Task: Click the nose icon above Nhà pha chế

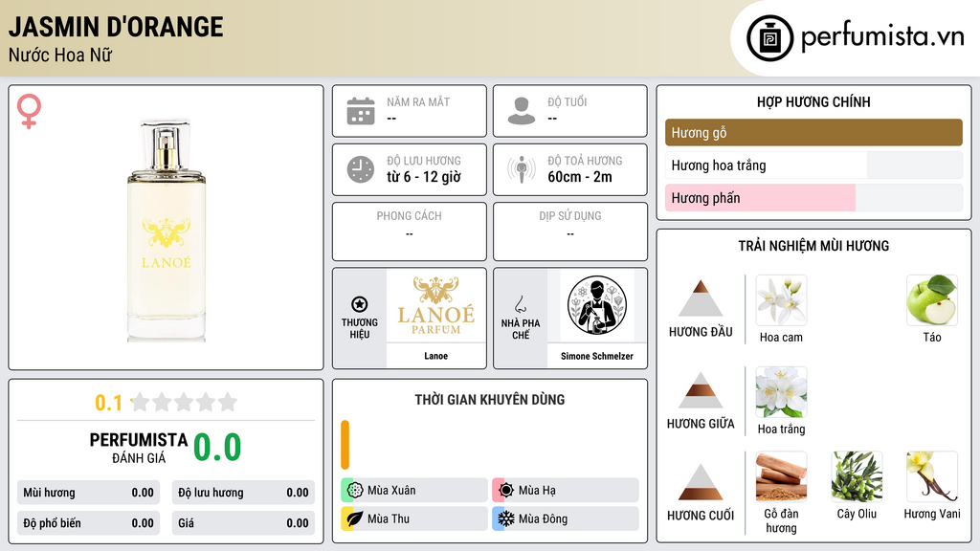Action: click(x=520, y=304)
